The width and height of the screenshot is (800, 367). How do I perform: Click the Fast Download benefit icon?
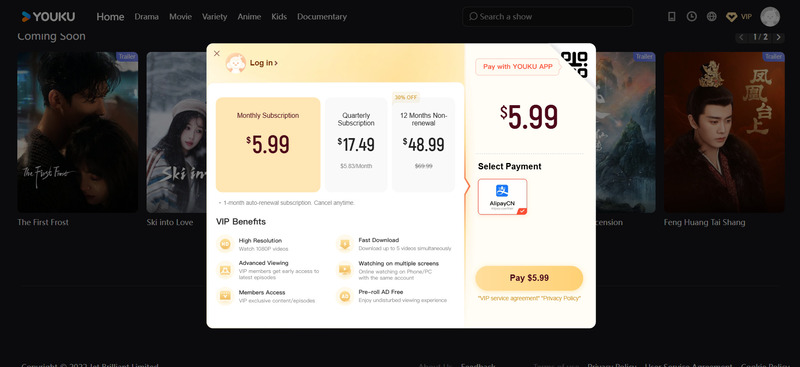[x=345, y=244]
